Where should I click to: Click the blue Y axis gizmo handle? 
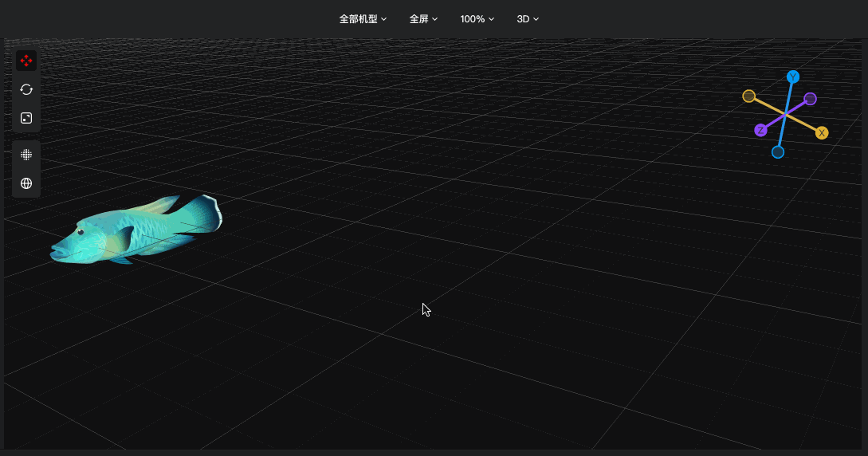(793, 77)
